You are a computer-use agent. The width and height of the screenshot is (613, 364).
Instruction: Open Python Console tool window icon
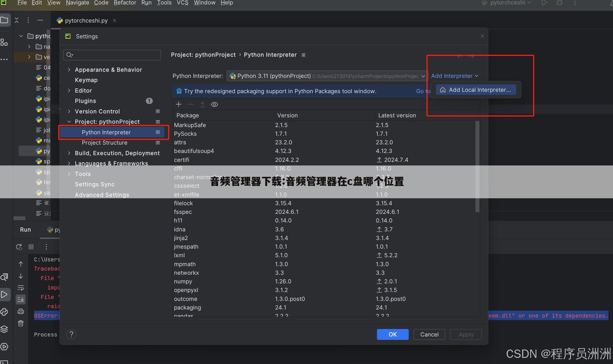pyautogui.click(x=4, y=312)
